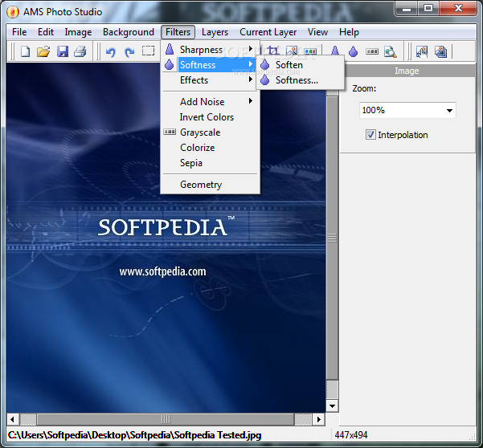Viewport: 483px width, 448px height.
Task: Click the picture icon next to Crop
Action: (x=292, y=51)
